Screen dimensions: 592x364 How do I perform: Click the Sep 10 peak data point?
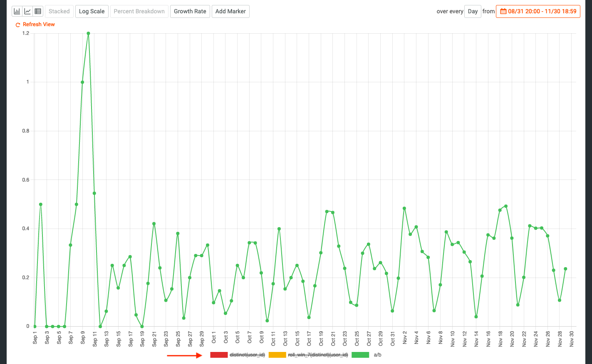tap(88, 32)
